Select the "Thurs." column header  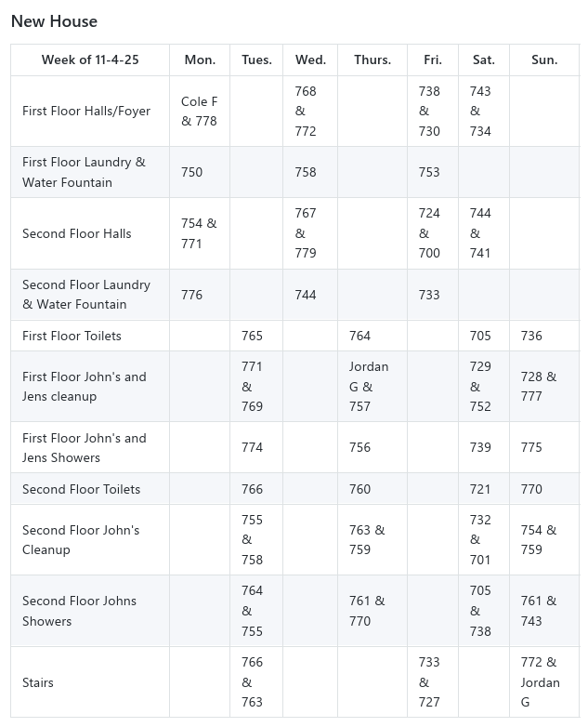(372, 59)
